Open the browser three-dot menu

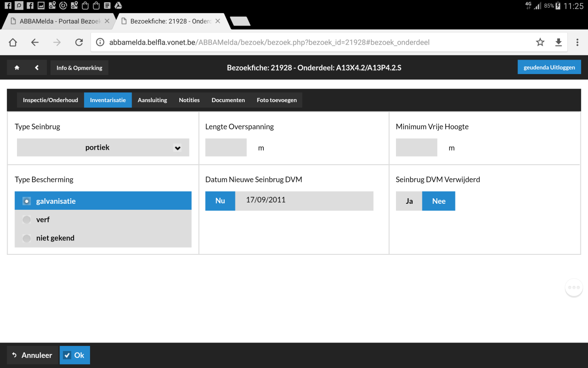point(577,42)
